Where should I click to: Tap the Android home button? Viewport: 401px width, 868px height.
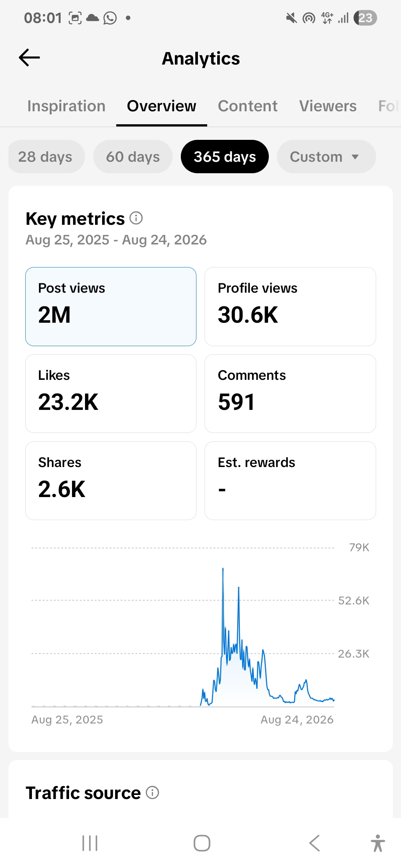(x=202, y=843)
